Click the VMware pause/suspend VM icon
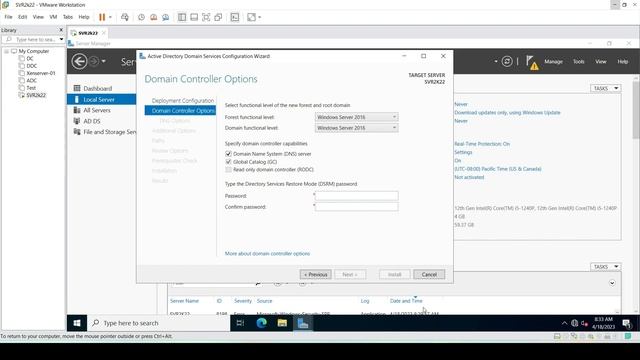Viewport: 640px width, 360px height. pos(102,17)
